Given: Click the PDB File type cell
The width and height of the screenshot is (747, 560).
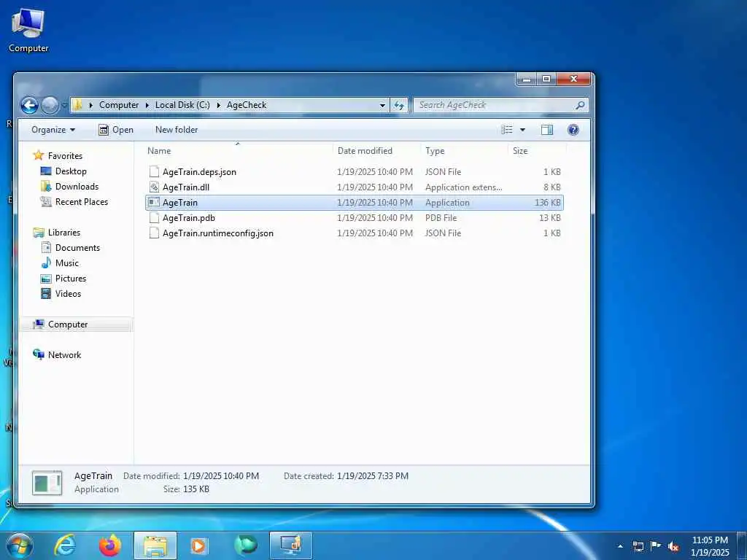Looking at the screenshot, I should (x=441, y=217).
